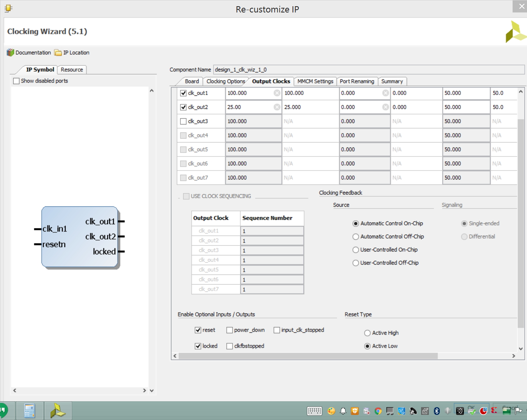Switch to Vivado in the taskbar
This screenshot has width=527, height=420.
58,411
